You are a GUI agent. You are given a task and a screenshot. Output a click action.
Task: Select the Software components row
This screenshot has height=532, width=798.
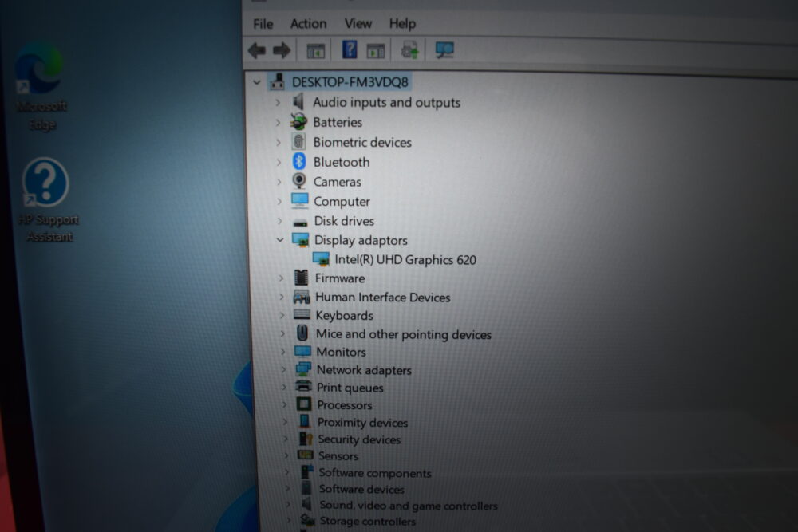(375, 473)
